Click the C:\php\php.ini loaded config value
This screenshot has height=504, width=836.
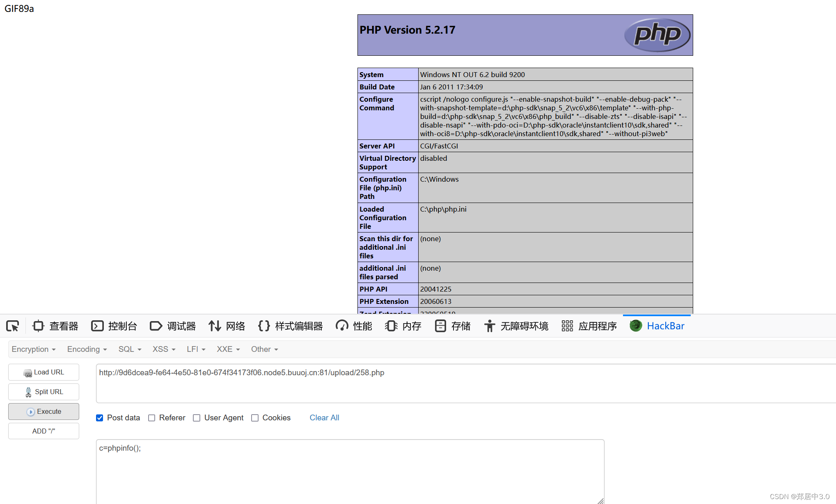(443, 209)
